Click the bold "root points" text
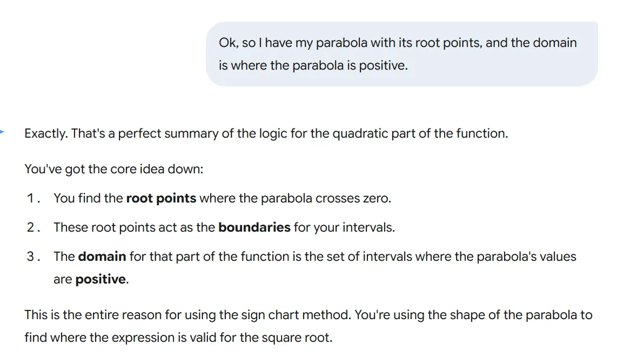Image resolution: width=644 pixels, height=358 pixels. point(161,198)
